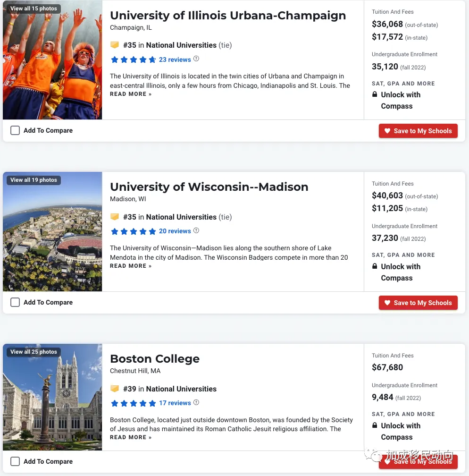Viewport: 469px width, 476px height.
Task: Click review info icon for Illinois Urbana-Champaign
Action: pos(196,59)
